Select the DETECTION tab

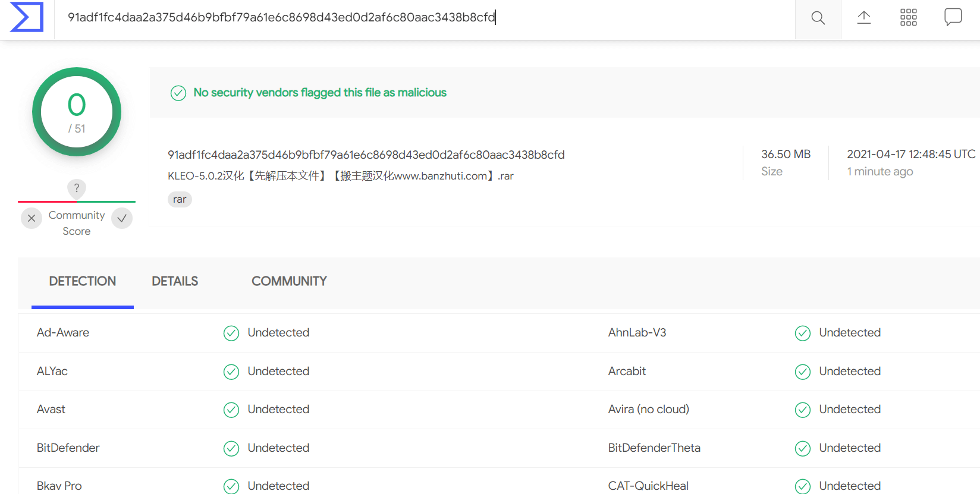83,281
